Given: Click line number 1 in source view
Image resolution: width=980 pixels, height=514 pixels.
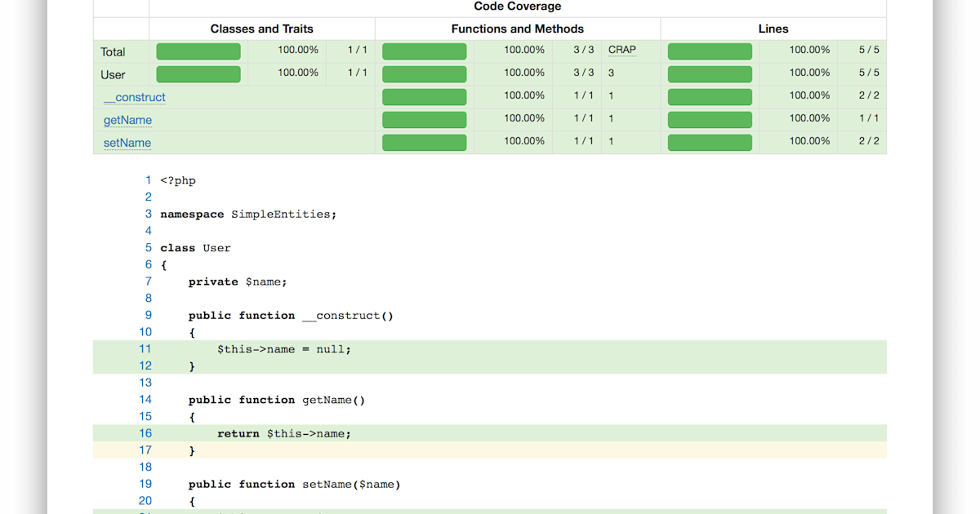Looking at the screenshot, I should click(148, 179).
